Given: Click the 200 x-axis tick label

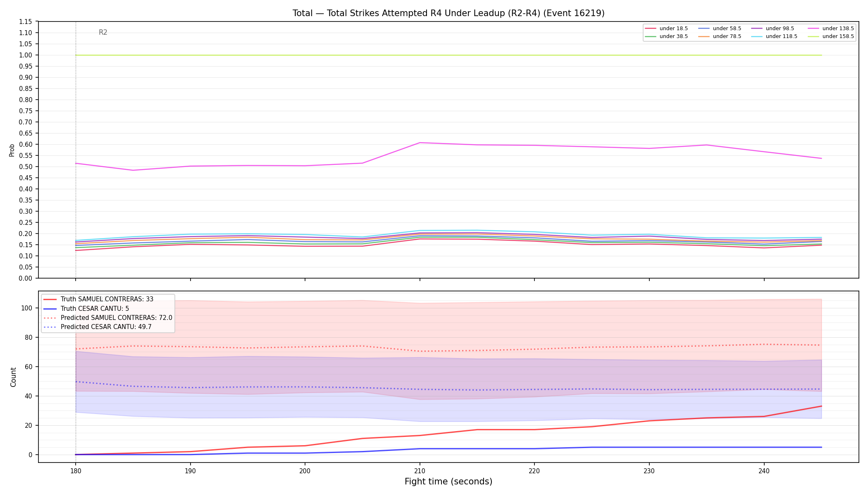Looking at the screenshot, I should [x=305, y=470].
